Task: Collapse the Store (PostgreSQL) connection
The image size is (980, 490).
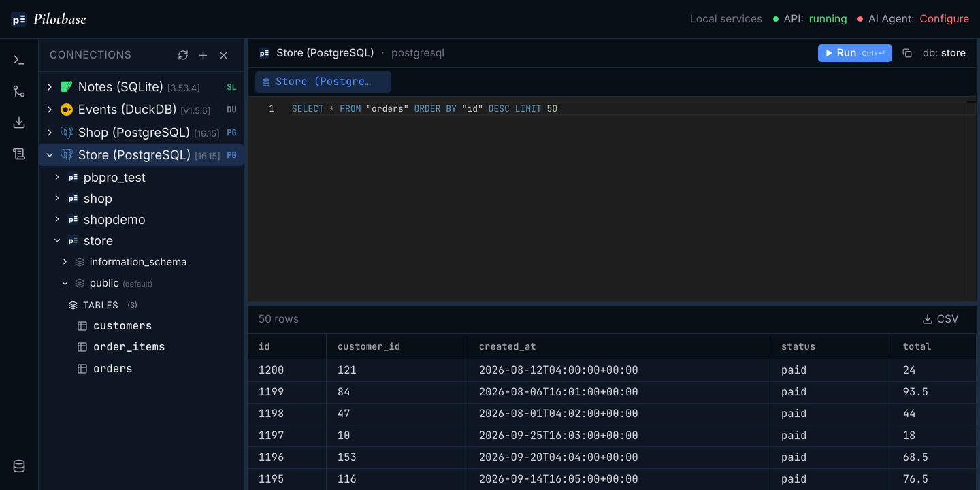Action: (50, 154)
